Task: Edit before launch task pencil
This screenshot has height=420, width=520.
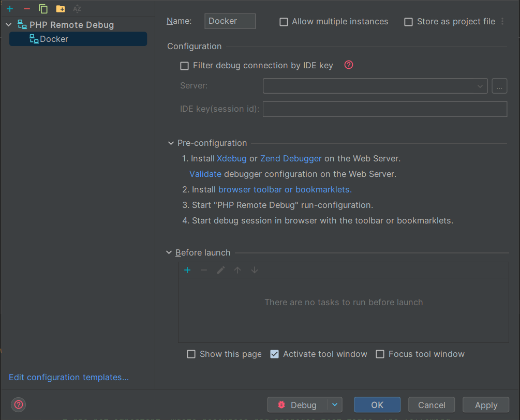Action: click(221, 270)
